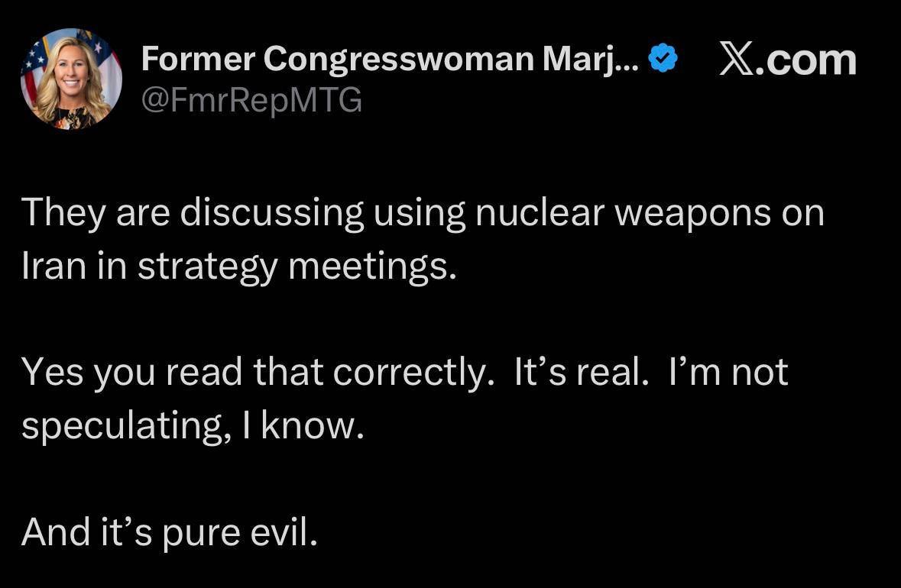The image size is (901, 588).
Task: Click the phrase "I'm not" at line end
Action: [728, 372]
